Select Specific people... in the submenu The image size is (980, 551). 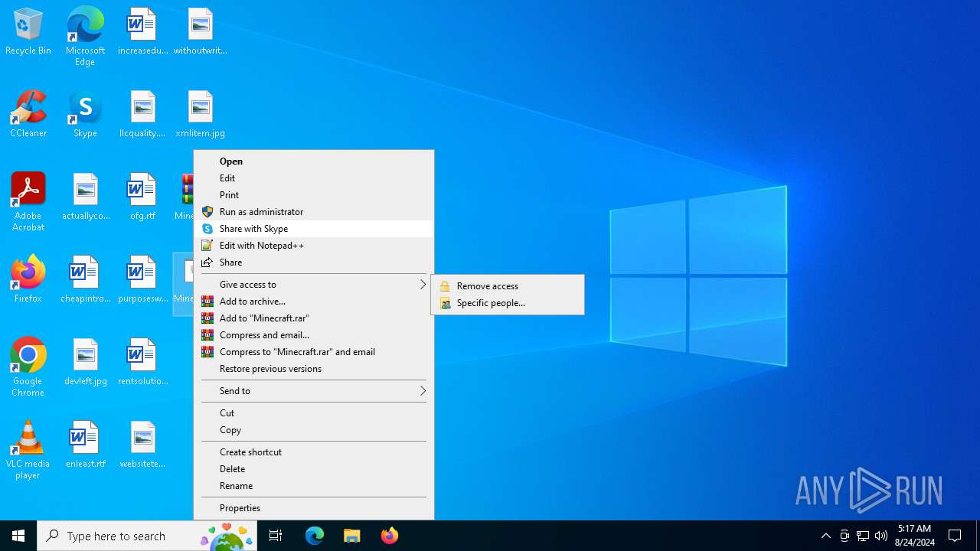coord(508,303)
